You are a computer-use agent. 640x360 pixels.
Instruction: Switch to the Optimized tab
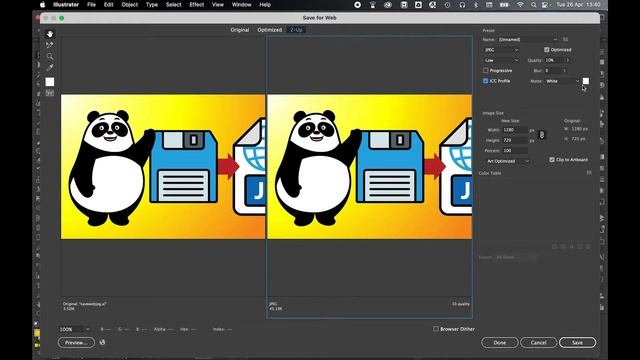click(269, 30)
